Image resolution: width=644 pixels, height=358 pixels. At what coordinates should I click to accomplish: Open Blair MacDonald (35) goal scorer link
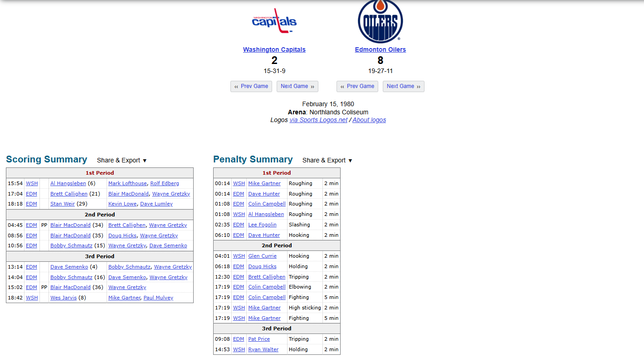(x=70, y=235)
